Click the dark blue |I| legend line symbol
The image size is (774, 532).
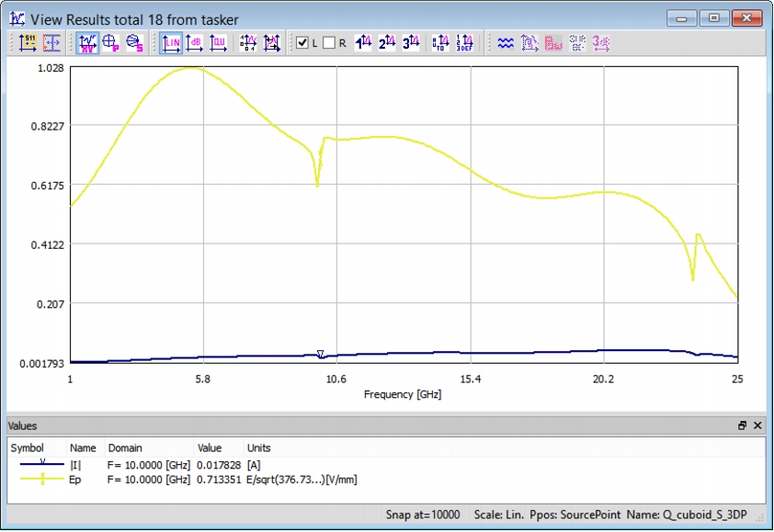42,464
